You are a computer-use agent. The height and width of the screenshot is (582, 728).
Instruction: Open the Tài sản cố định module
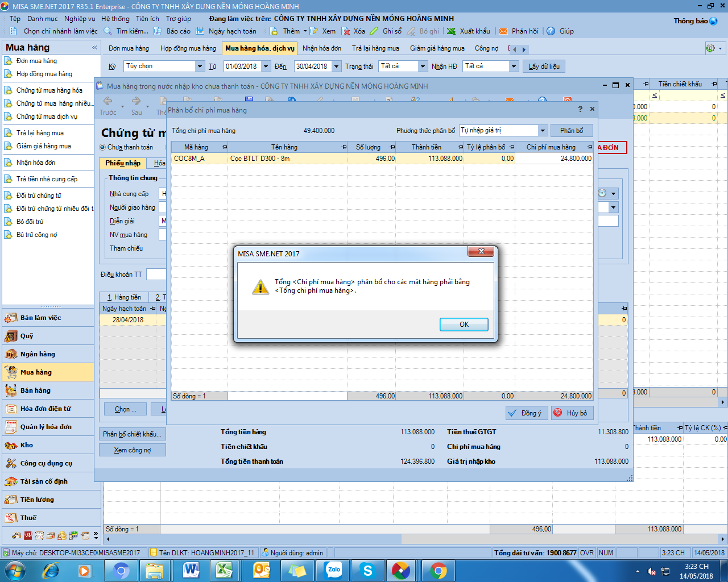click(48, 481)
